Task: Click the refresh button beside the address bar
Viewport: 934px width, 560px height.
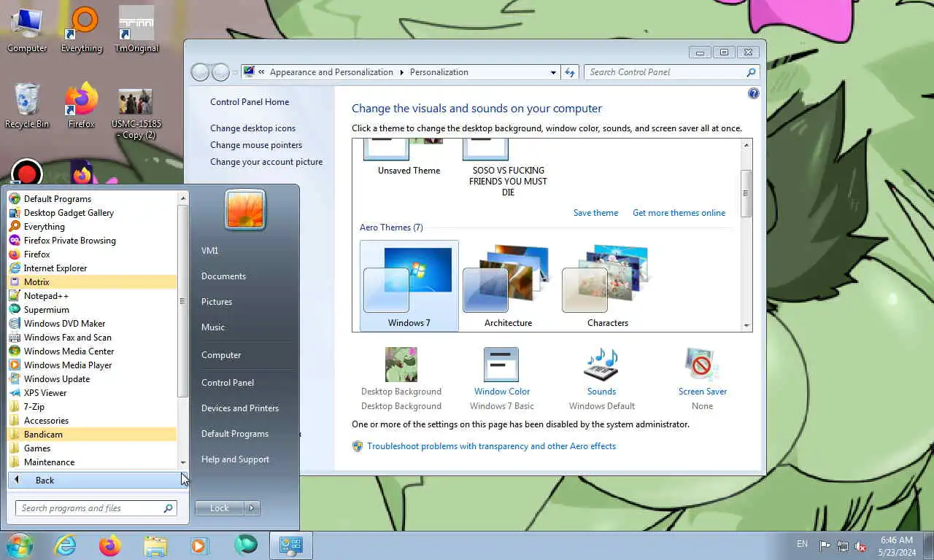Action: [x=570, y=72]
